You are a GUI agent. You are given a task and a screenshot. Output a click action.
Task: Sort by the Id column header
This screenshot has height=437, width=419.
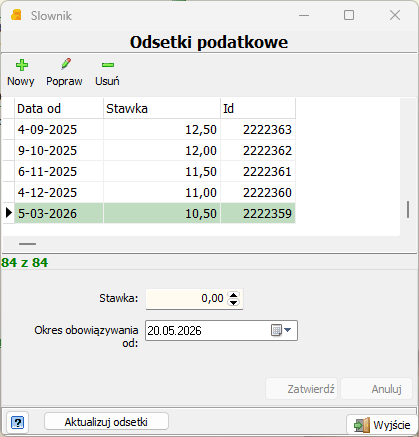pyautogui.click(x=258, y=109)
